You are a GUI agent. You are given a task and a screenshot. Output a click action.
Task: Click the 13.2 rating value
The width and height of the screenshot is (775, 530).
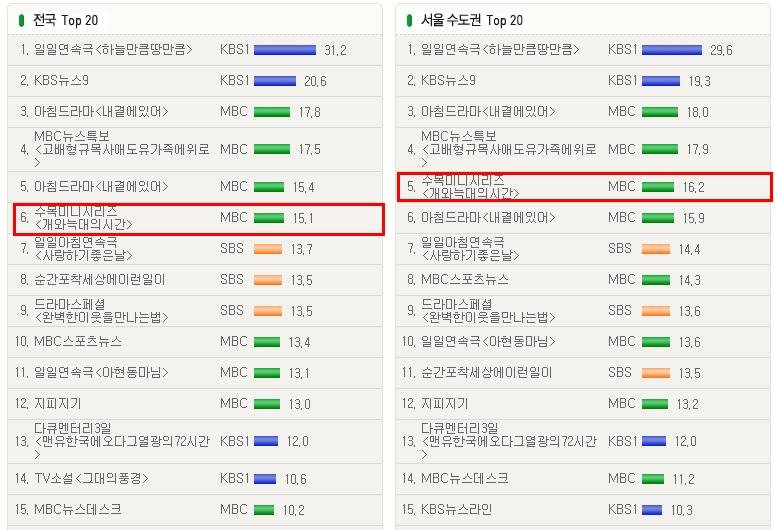[688, 404]
